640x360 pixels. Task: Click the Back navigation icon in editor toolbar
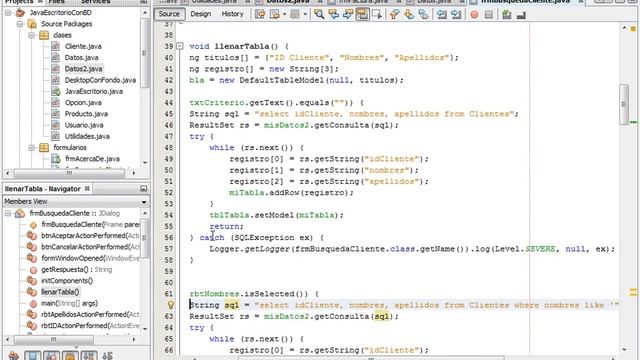[275, 15]
